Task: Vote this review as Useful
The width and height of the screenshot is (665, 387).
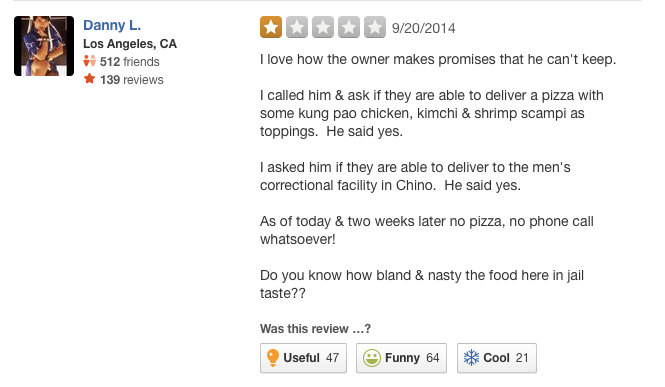Action: point(303,358)
